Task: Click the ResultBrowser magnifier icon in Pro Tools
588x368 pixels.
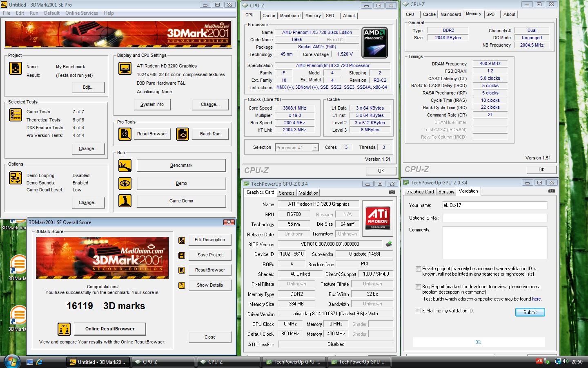Action: point(125,134)
